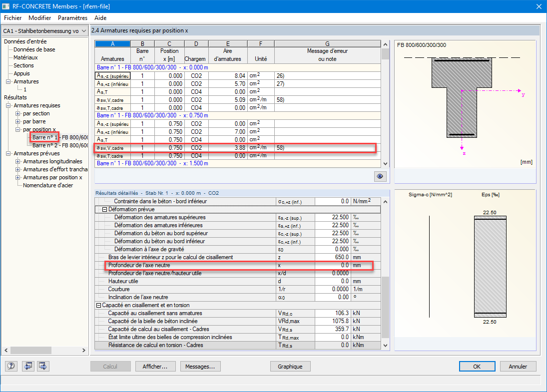Expand the par barre node

coord(17,122)
